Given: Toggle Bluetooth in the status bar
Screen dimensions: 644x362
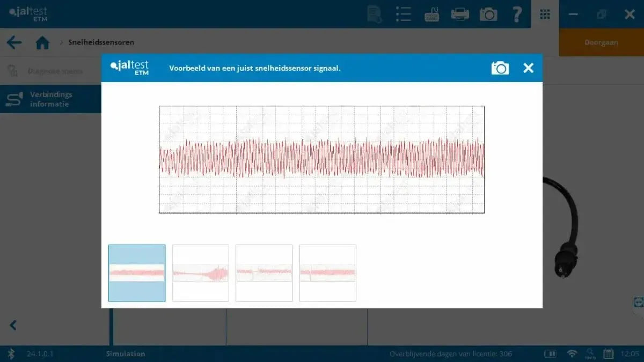Looking at the screenshot, I should tap(12, 353).
